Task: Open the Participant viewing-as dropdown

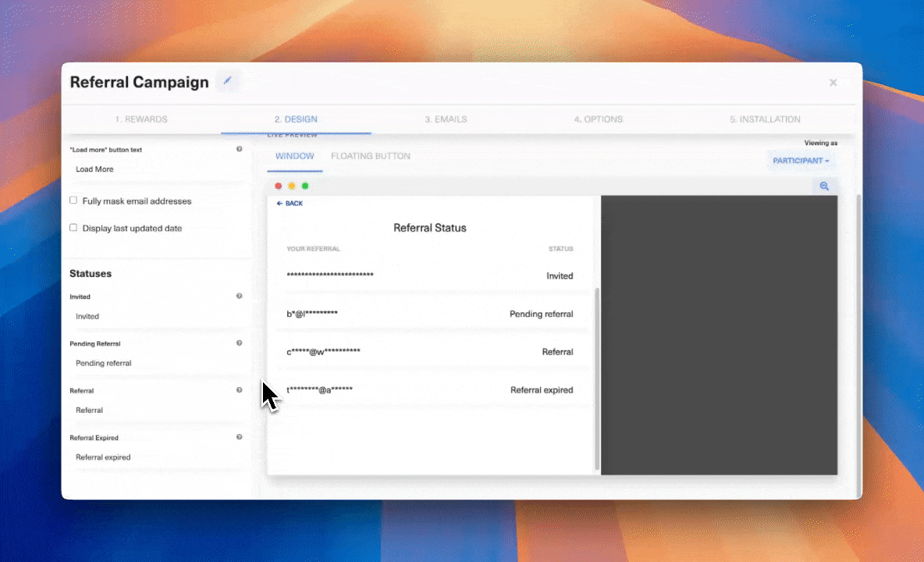Action: [801, 161]
